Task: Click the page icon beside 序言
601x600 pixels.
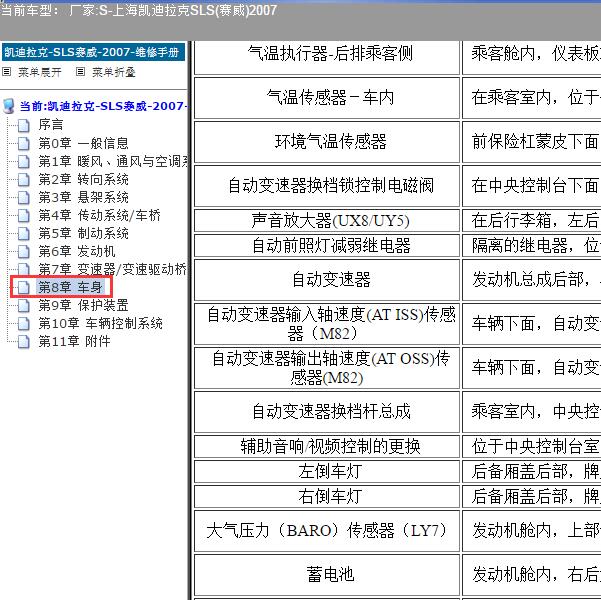Action: (x=24, y=125)
